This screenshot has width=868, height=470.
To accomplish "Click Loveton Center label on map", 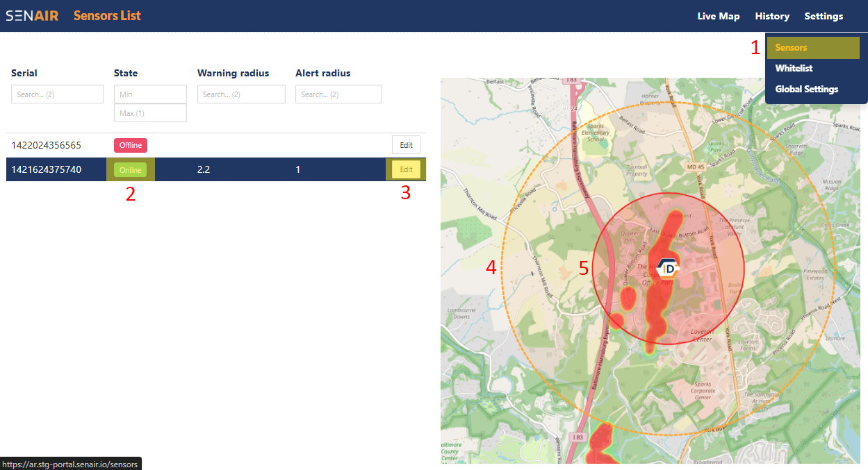I will click(x=703, y=335).
